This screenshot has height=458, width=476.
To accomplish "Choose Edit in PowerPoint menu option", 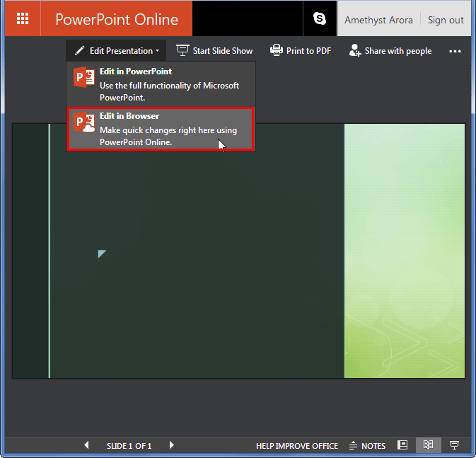I will coord(161,84).
